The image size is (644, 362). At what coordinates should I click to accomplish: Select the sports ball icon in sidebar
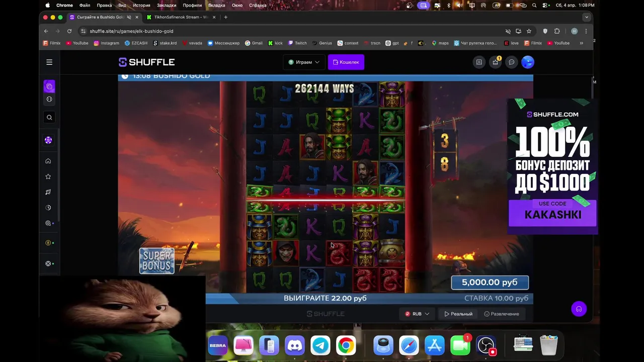(x=49, y=99)
